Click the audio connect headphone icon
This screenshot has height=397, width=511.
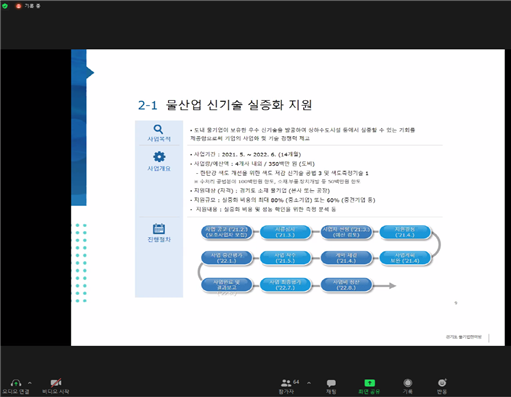click(16, 383)
